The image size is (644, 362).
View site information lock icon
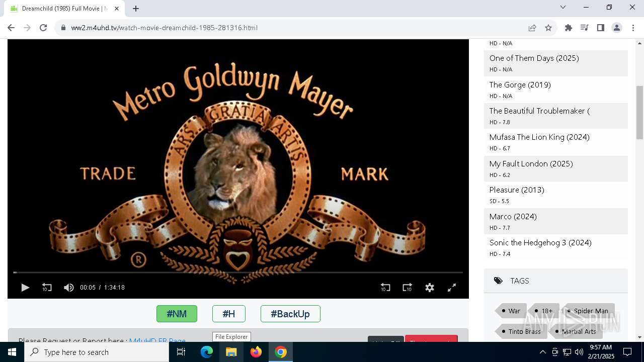63,28
